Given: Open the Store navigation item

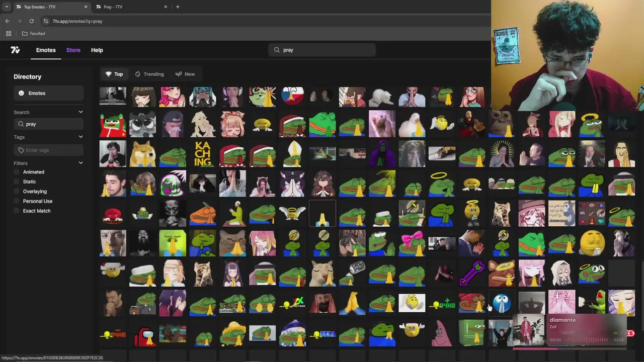Looking at the screenshot, I should coord(73,50).
